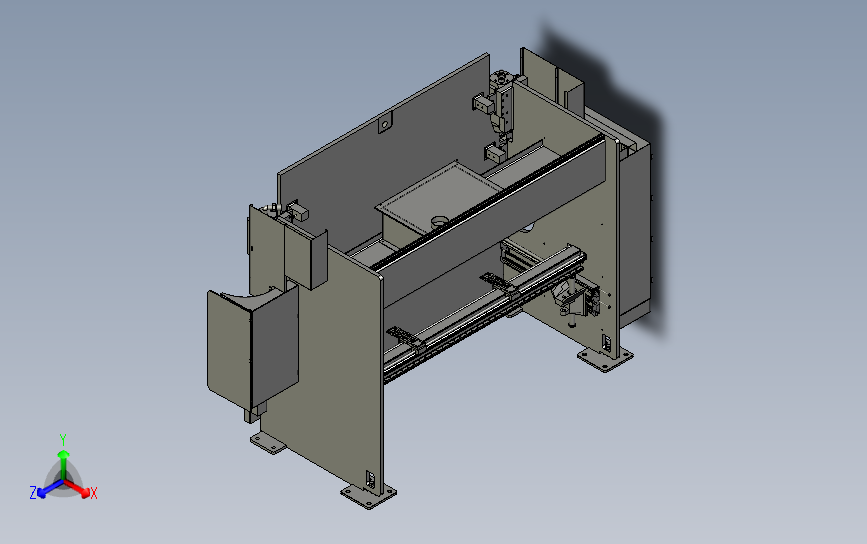Select the control pendant box on the left arm
This screenshot has width=867, height=544.
coord(253,349)
